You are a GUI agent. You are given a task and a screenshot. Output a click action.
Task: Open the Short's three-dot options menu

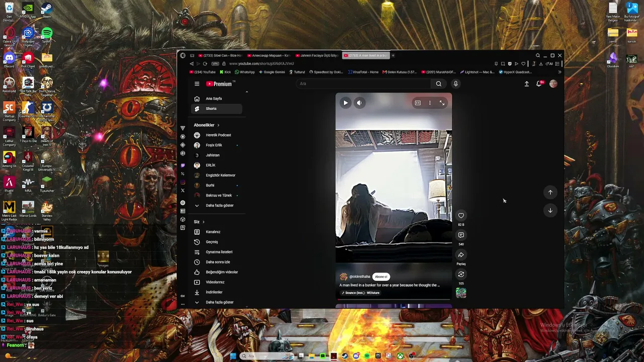430,103
